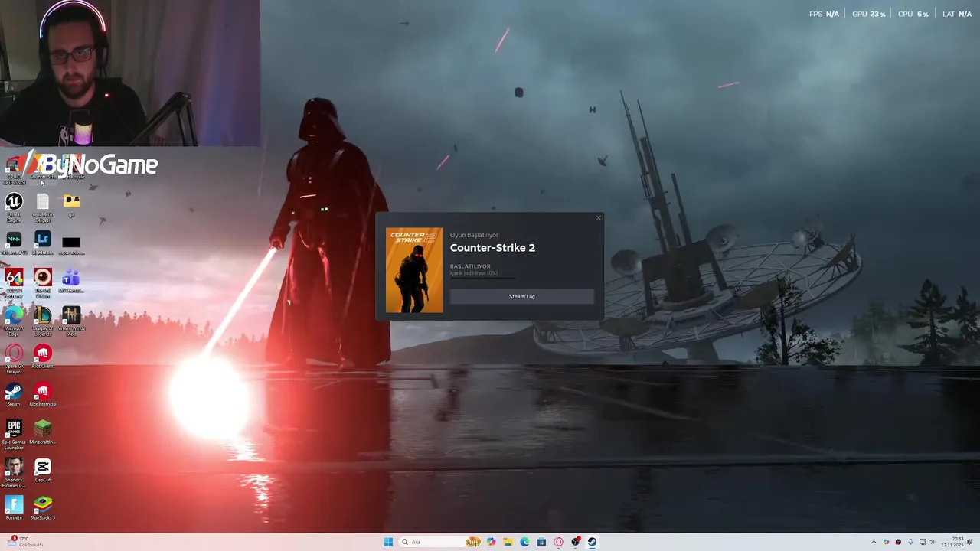Image resolution: width=980 pixels, height=551 pixels.
Task: Switch to OBS Studio in the taskbar
Action: tap(575, 542)
